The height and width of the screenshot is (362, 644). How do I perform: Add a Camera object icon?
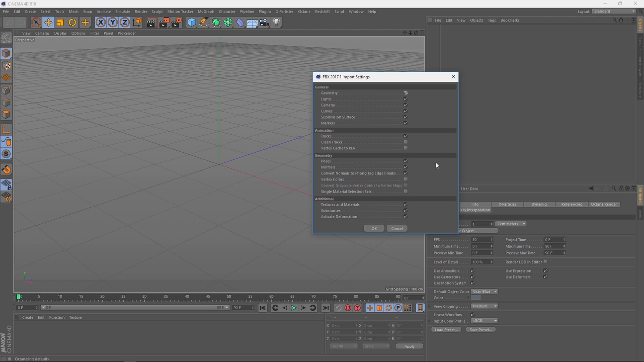tap(264, 22)
